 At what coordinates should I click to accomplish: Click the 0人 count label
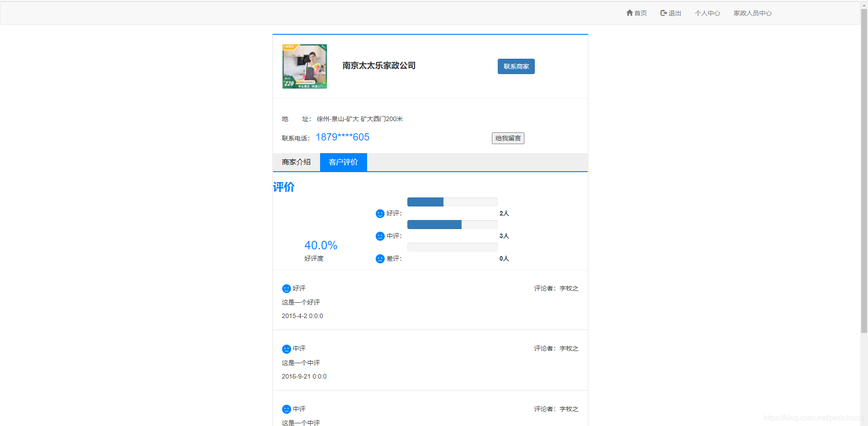(x=504, y=258)
